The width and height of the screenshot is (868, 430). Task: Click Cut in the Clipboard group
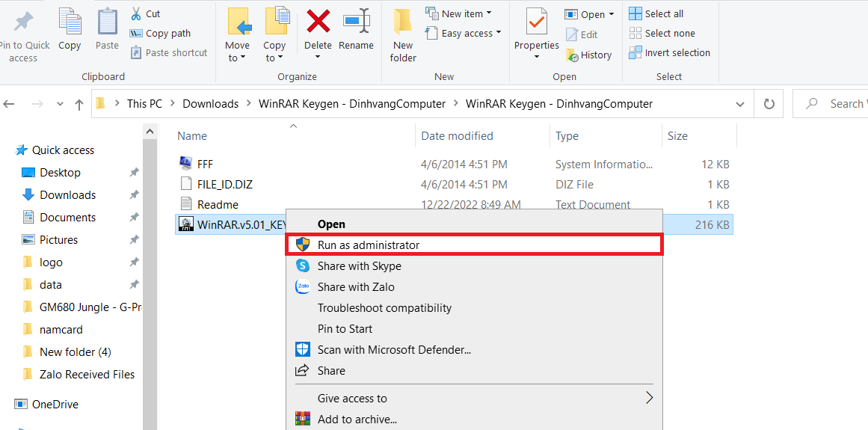145,13
